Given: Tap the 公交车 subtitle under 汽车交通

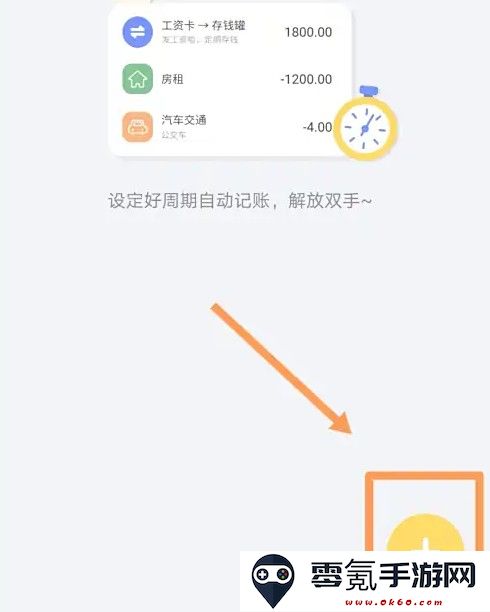Looking at the screenshot, I should point(174,135).
